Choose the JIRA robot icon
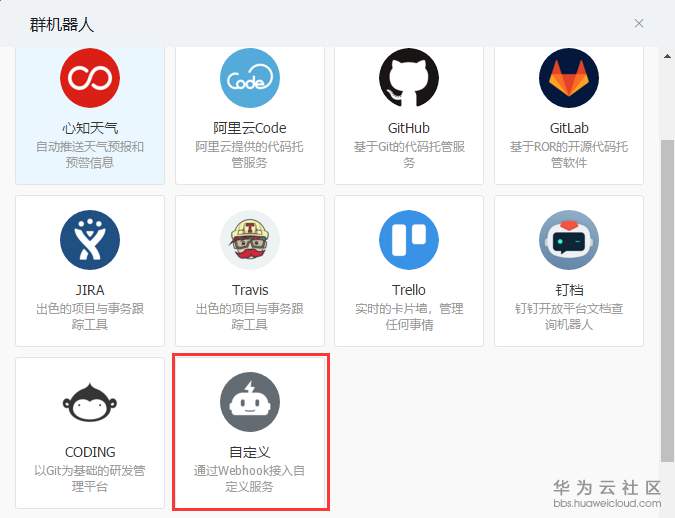Image resolution: width=675 pixels, height=518 pixels. pyautogui.click(x=90, y=240)
